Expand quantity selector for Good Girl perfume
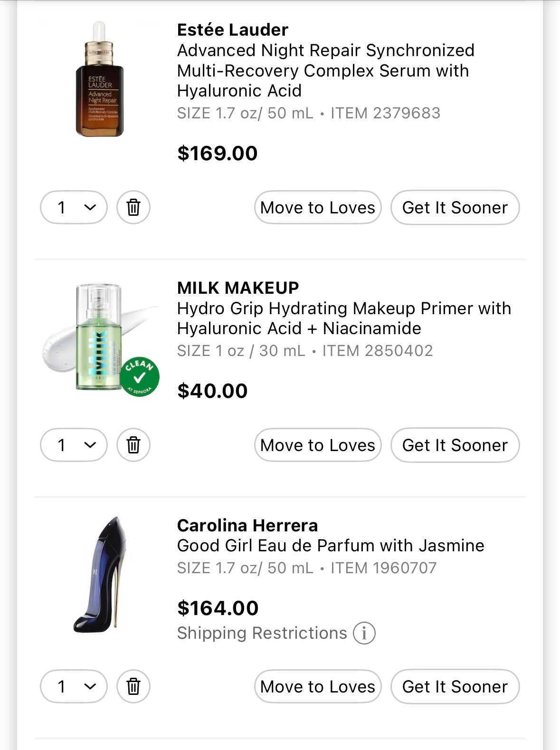Image resolution: width=560 pixels, height=750 pixels. (x=74, y=687)
